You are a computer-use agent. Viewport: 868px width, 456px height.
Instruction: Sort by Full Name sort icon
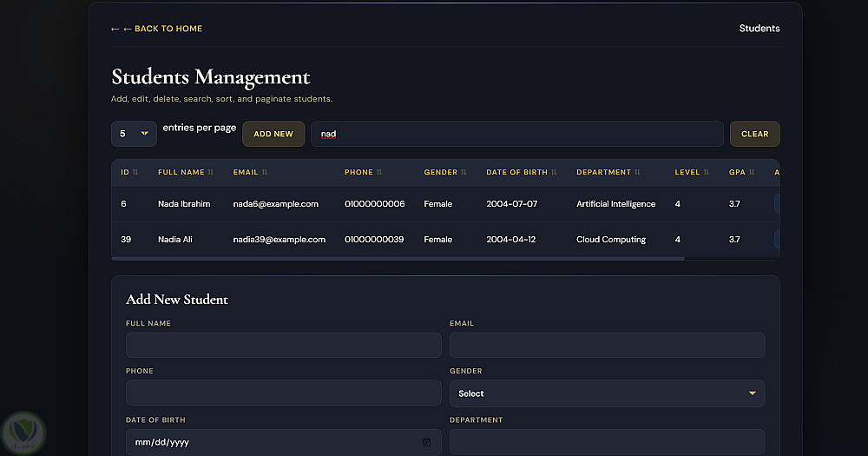[x=210, y=172]
